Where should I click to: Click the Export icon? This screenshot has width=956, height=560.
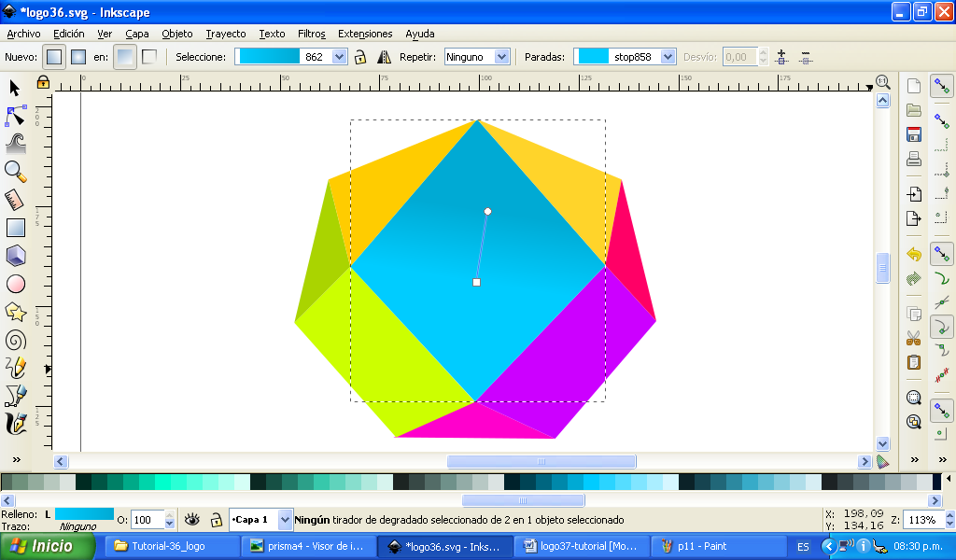pos(913,218)
